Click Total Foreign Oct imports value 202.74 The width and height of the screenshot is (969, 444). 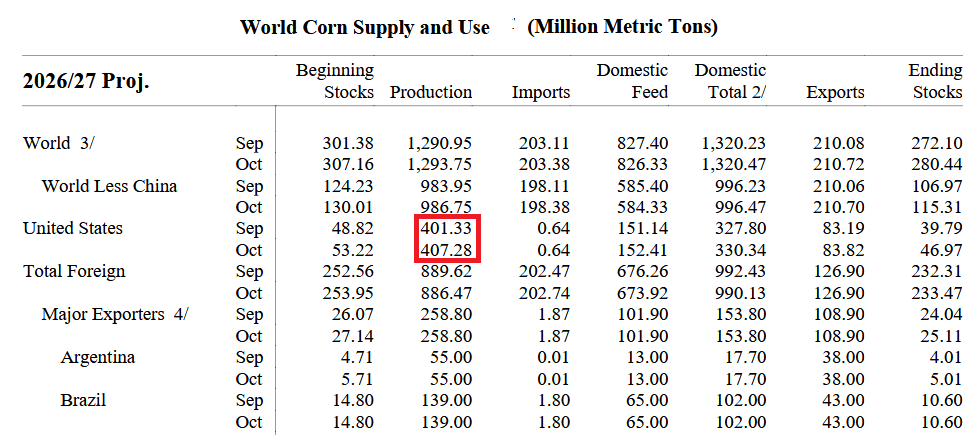tap(544, 293)
